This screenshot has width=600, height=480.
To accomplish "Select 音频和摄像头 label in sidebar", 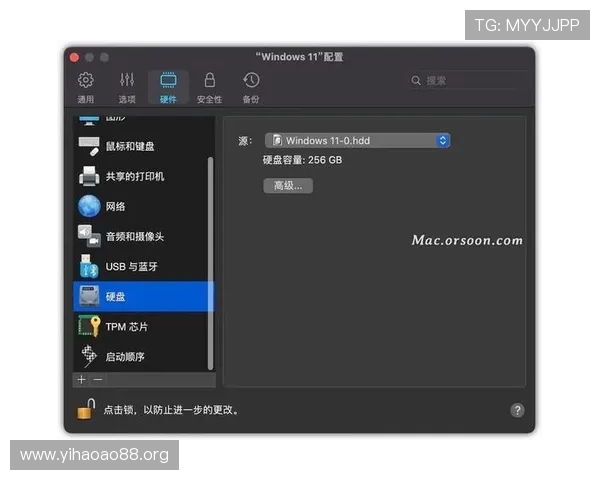I will click(135, 237).
